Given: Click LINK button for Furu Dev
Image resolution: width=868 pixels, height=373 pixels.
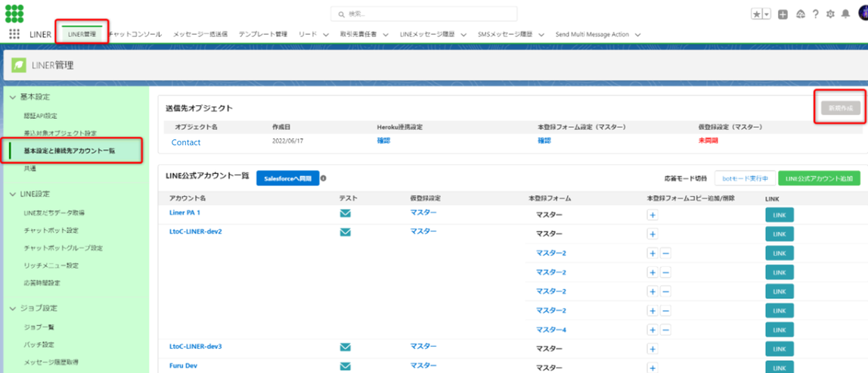Looking at the screenshot, I should pos(780,367).
